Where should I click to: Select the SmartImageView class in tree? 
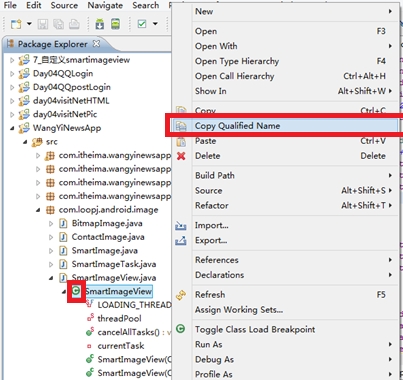coord(119,291)
